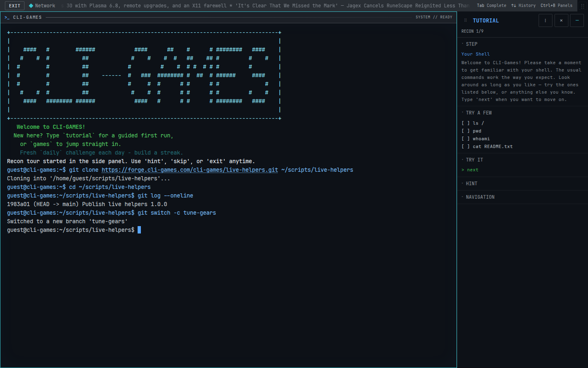588x368 pixels.
Task: Click the '1983a01 (HEAD -> main)' commit line
Action: [x=87, y=204]
